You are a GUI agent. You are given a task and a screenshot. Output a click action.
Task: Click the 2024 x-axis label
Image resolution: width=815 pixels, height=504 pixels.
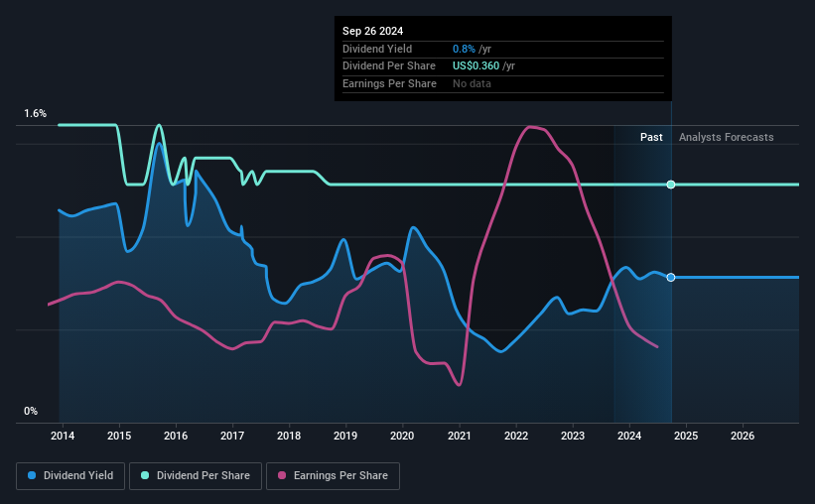(629, 436)
